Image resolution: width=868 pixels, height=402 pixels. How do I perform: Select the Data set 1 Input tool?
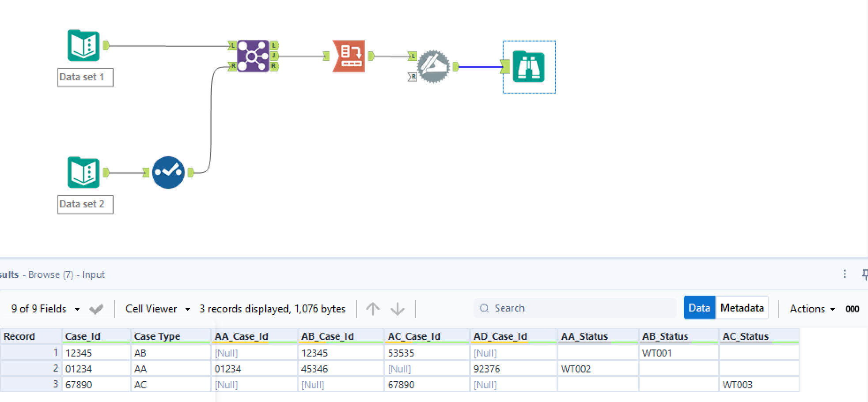83,46
